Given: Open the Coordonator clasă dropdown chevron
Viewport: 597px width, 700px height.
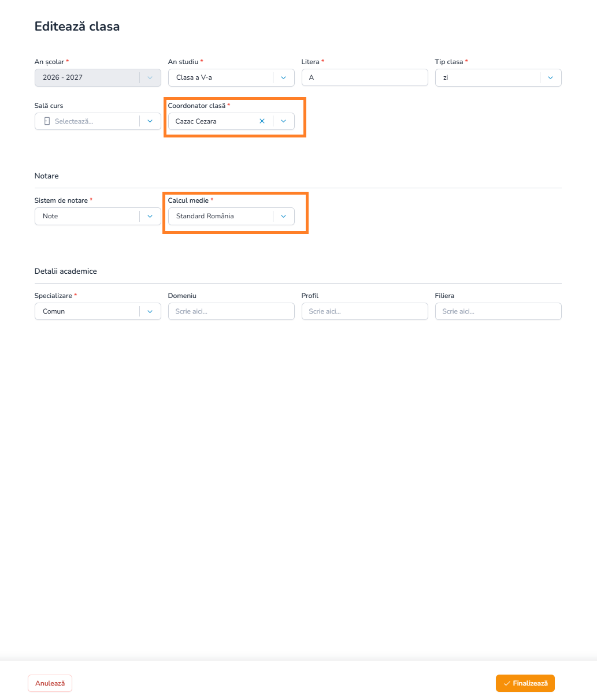Looking at the screenshot, I should 283,121.
